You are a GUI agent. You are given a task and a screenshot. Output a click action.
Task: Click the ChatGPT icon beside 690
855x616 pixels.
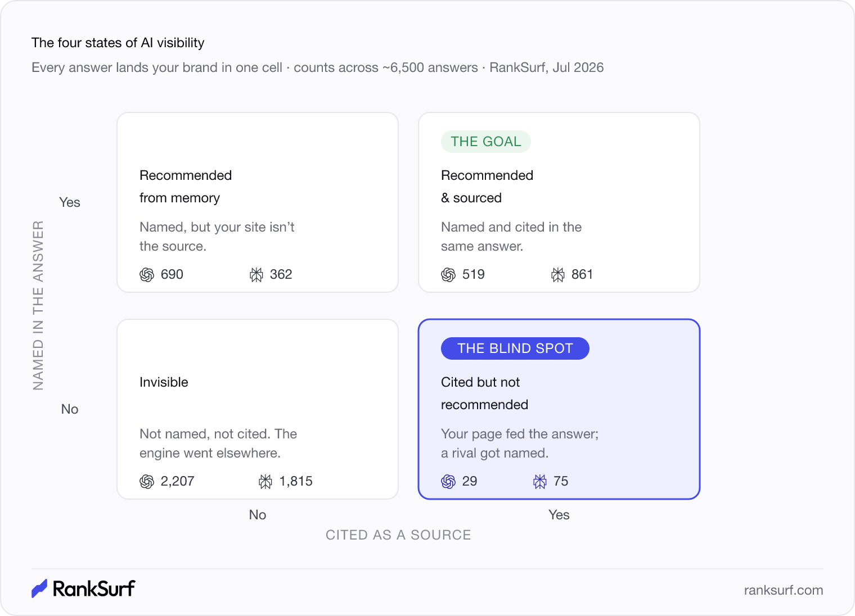point(147,275)
